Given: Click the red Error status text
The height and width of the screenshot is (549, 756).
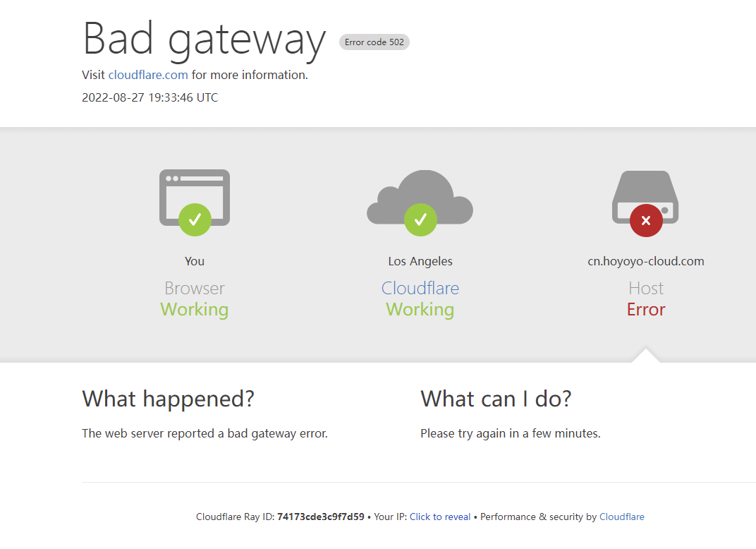Looking at the screenshot, I should (646, 309).
